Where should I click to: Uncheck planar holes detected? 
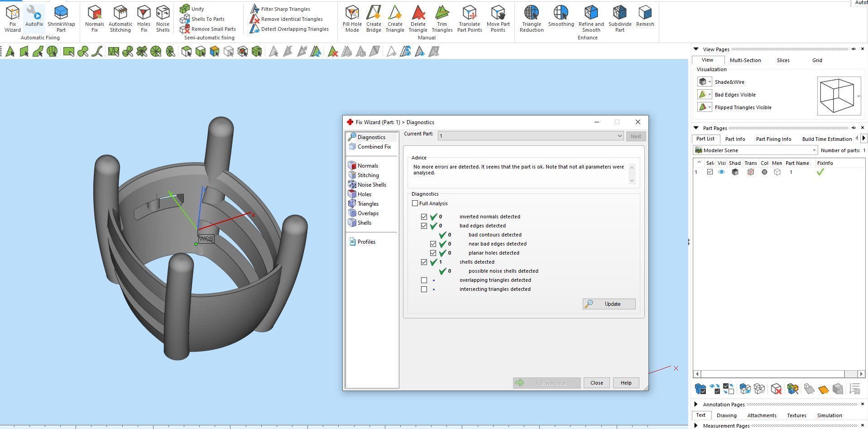[433, 253]
